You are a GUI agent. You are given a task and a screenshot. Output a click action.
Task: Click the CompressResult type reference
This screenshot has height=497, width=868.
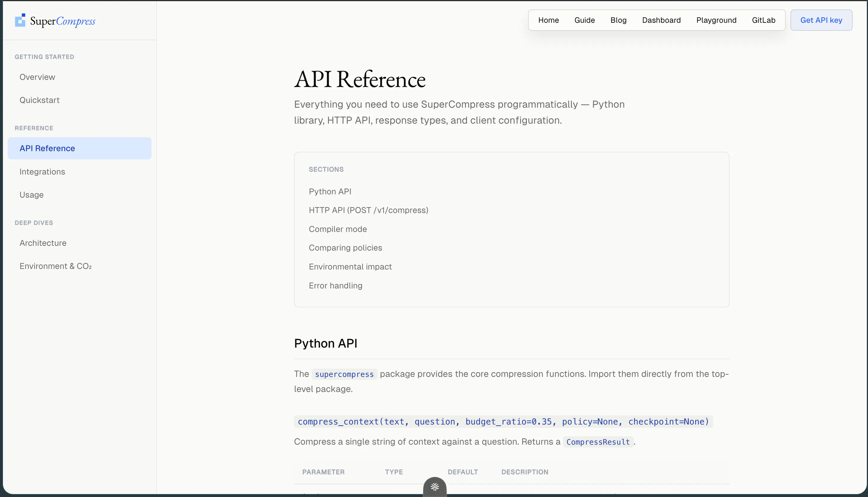click(598, 442)
